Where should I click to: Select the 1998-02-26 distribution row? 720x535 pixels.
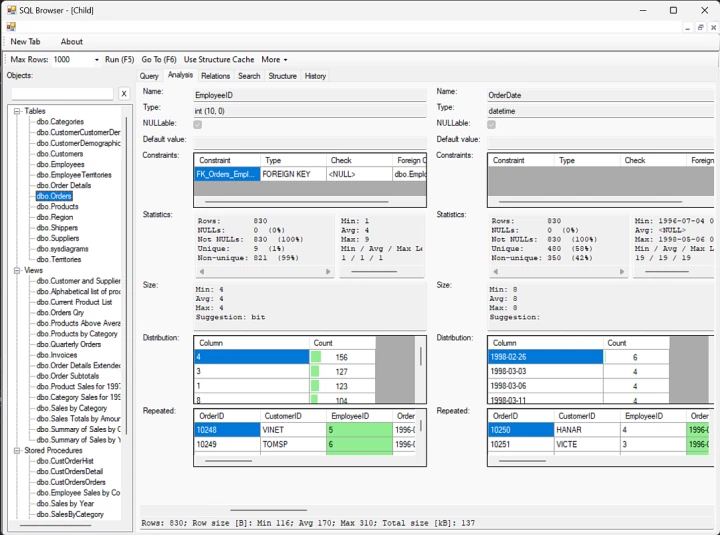click(578, 357)
